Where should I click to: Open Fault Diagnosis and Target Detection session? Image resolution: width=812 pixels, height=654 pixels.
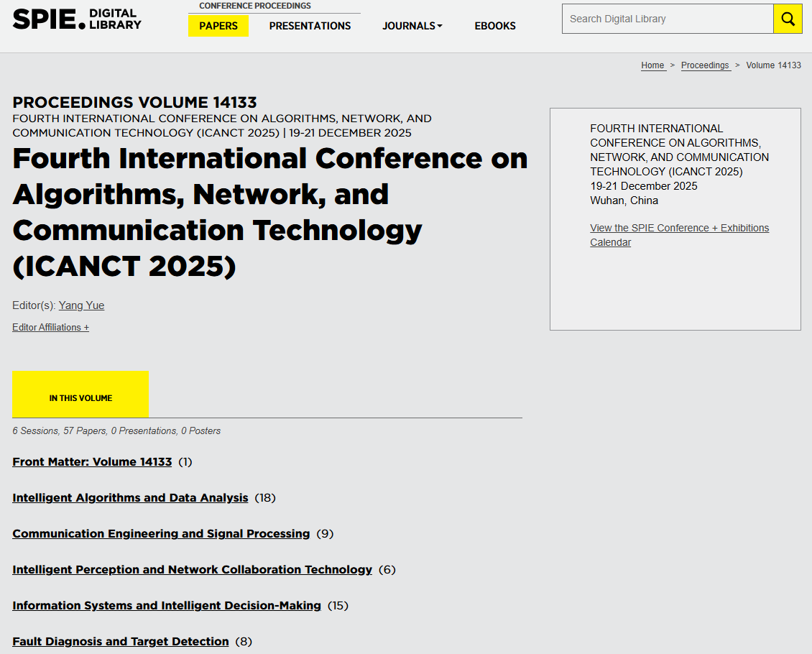pos(121,642)
